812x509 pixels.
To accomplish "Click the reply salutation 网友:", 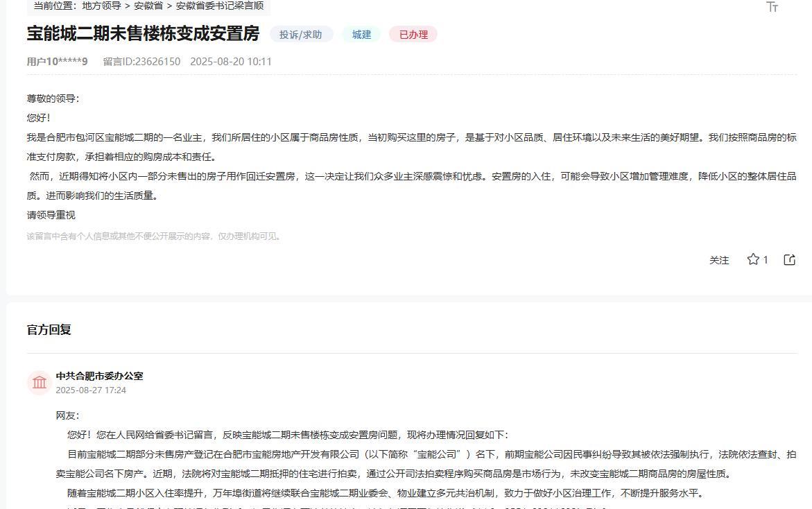I will 67,416.
